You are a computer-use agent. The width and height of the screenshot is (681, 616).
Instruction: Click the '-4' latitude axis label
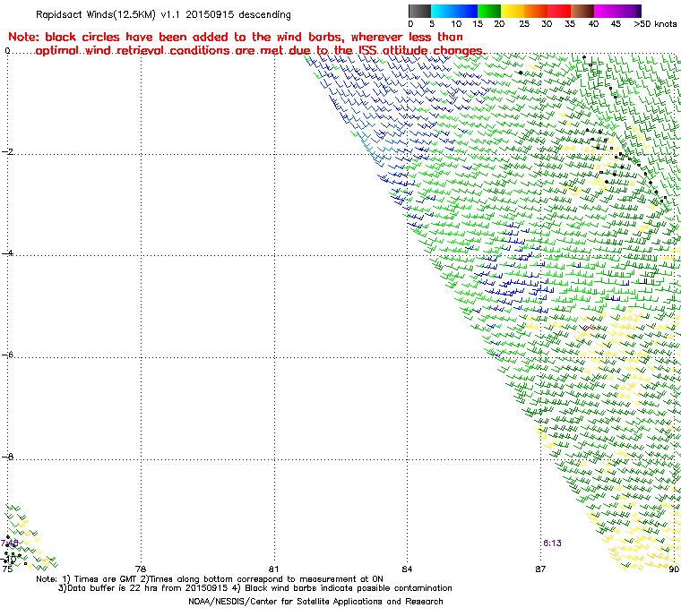pos(7,253)
